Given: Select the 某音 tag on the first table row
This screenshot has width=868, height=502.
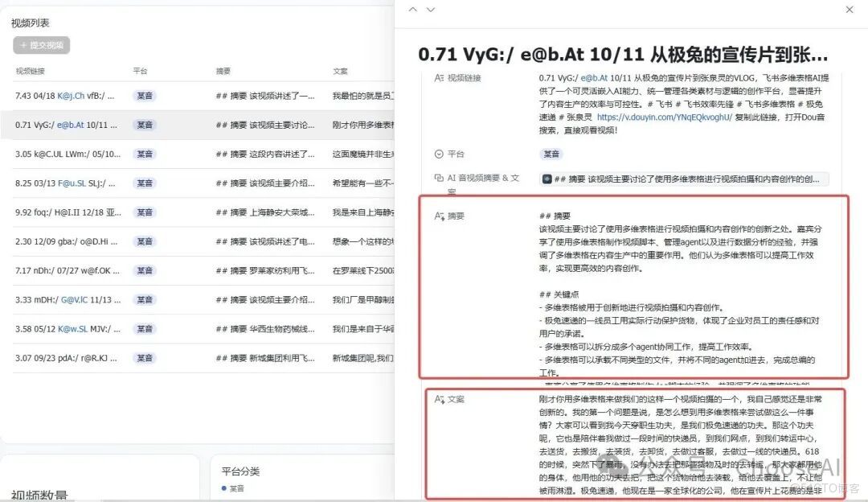Looking at the screenshot, I should (x=145, y=96).
